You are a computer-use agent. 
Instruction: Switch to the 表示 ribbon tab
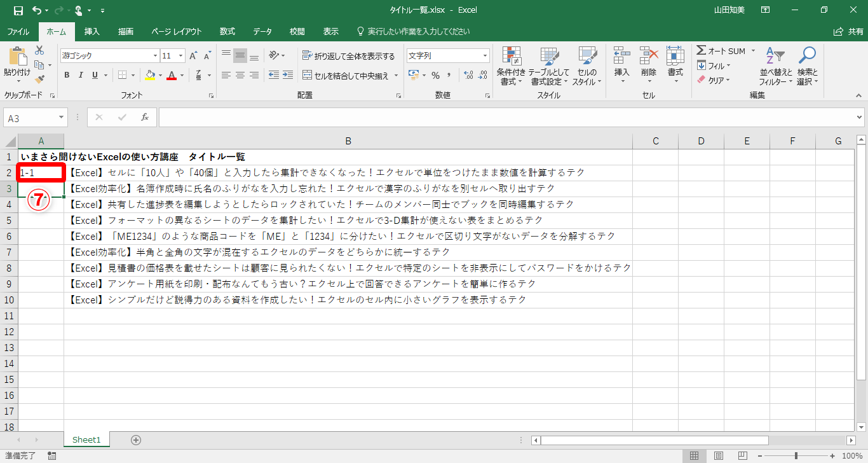point(331,31)
